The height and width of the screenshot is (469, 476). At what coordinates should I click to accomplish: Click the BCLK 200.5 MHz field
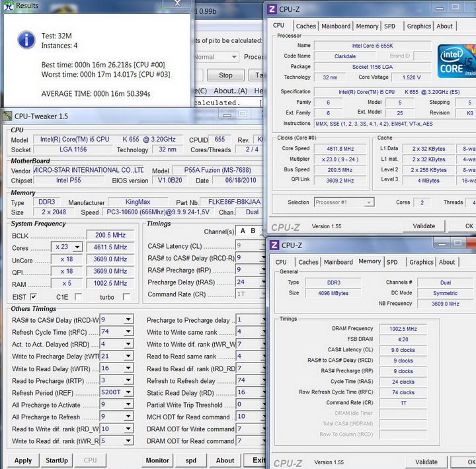click(110, 235)
